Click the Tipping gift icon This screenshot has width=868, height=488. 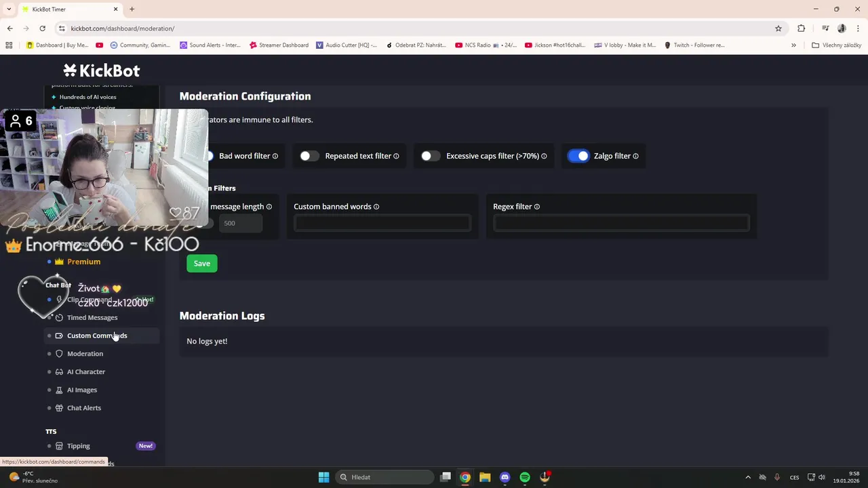coord(59,446)
